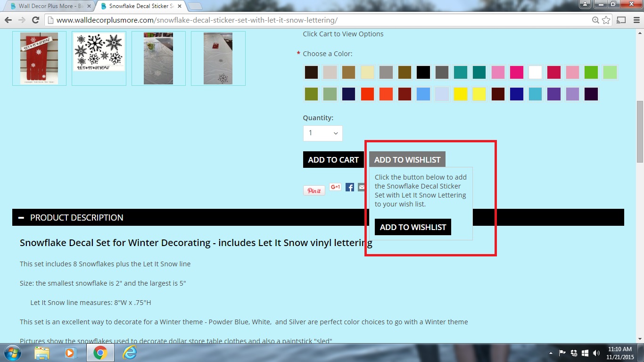Click the Pin it share button
This screenshot has width=644, height=362.
(314, 190)
